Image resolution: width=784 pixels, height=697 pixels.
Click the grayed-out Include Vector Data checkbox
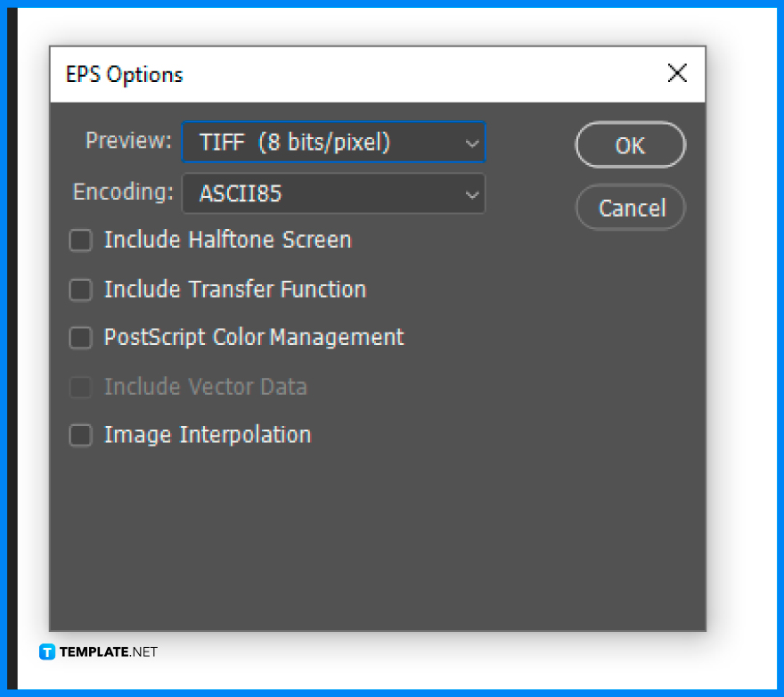click(x=80, y=387)
